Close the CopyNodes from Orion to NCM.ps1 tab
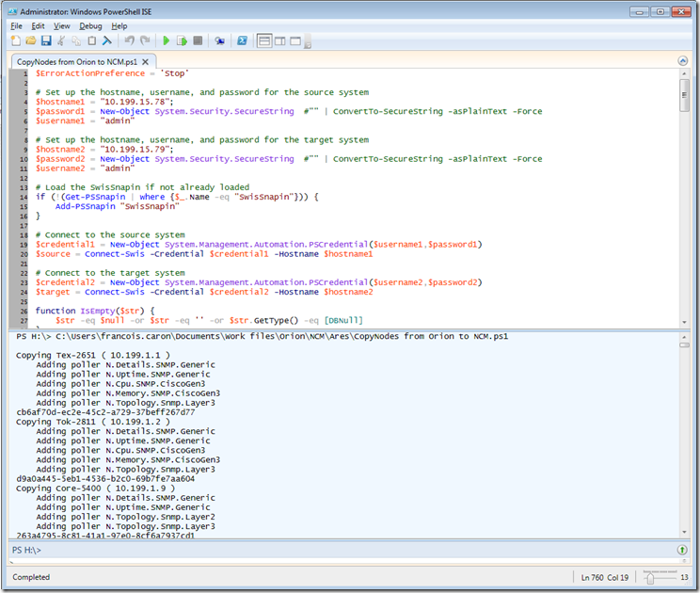Viewport: 700px width, 593px height. click(x=146, y=62)
